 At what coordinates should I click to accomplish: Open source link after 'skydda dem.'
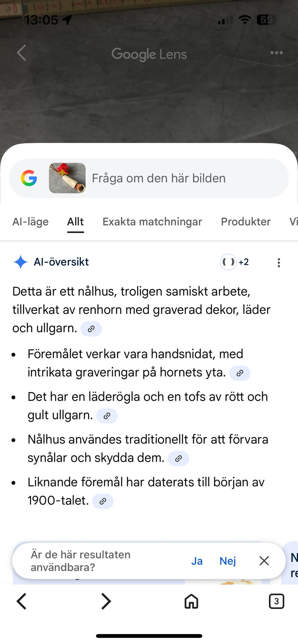(x=178, y=459)
